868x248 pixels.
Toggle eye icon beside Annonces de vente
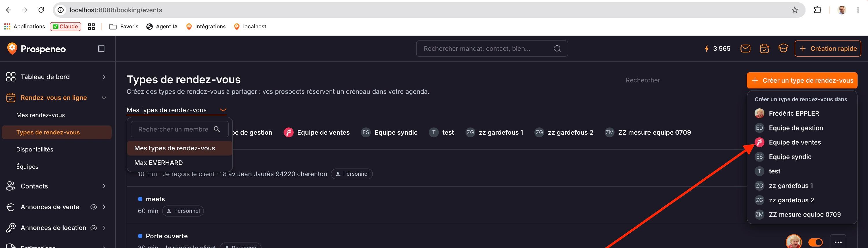[93, 207]
